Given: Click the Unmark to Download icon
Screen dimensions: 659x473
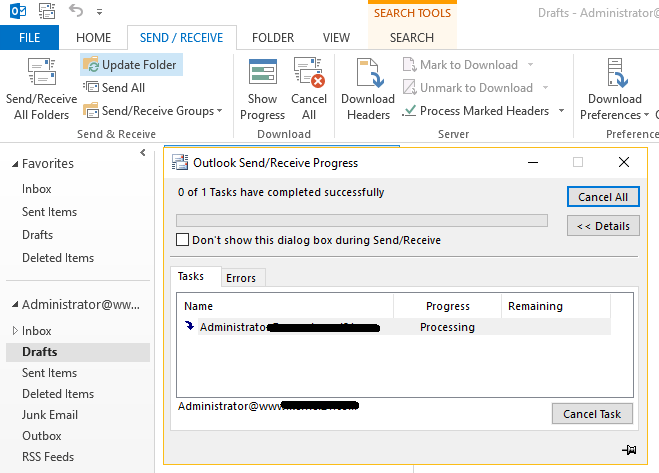Looking at the screenshot, I should pyautogui.click(x=409, y=87).
